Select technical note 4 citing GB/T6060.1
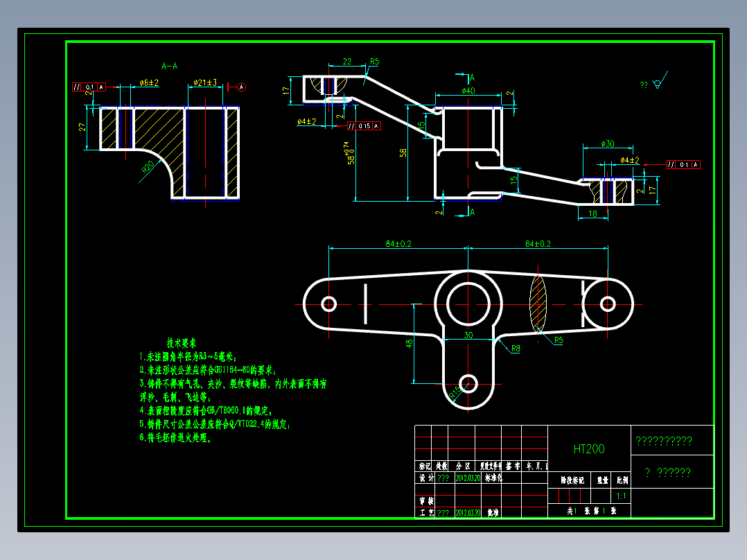 coord(206,410)
